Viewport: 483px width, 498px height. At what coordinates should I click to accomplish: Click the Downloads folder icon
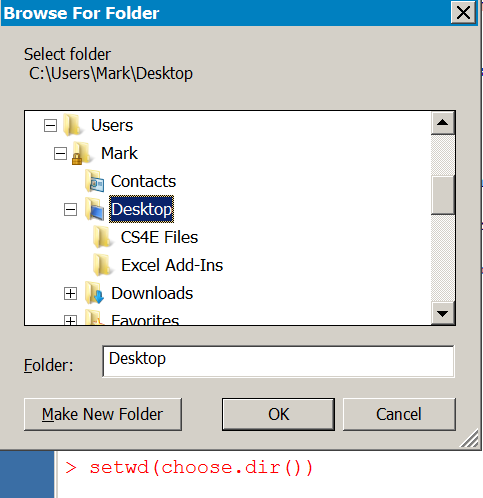[94, 293]
